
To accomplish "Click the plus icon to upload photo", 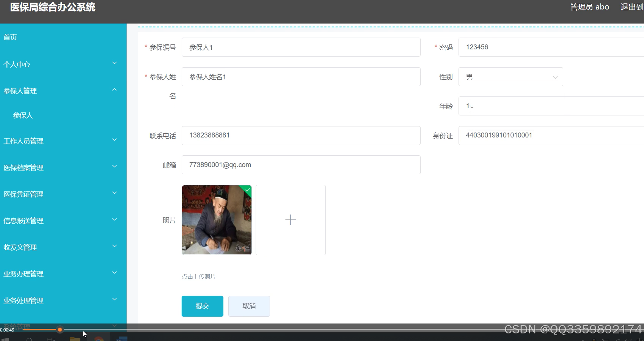I will 291,220.
